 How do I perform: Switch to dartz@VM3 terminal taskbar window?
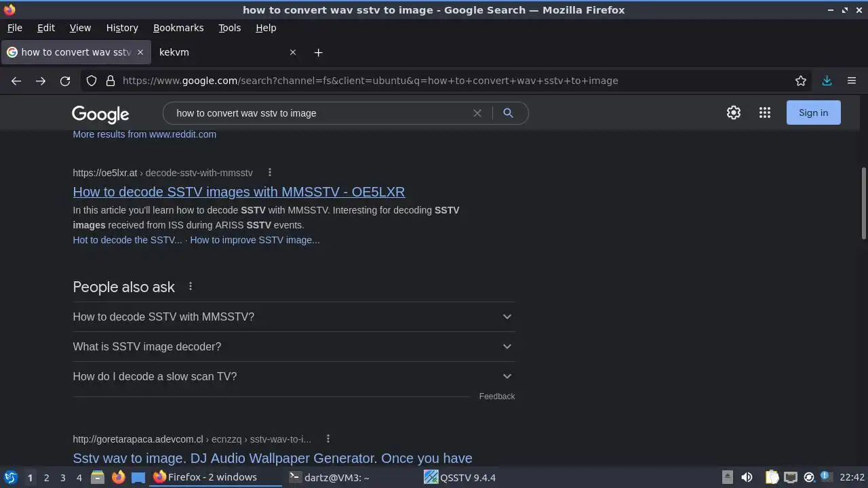(351, 477)
